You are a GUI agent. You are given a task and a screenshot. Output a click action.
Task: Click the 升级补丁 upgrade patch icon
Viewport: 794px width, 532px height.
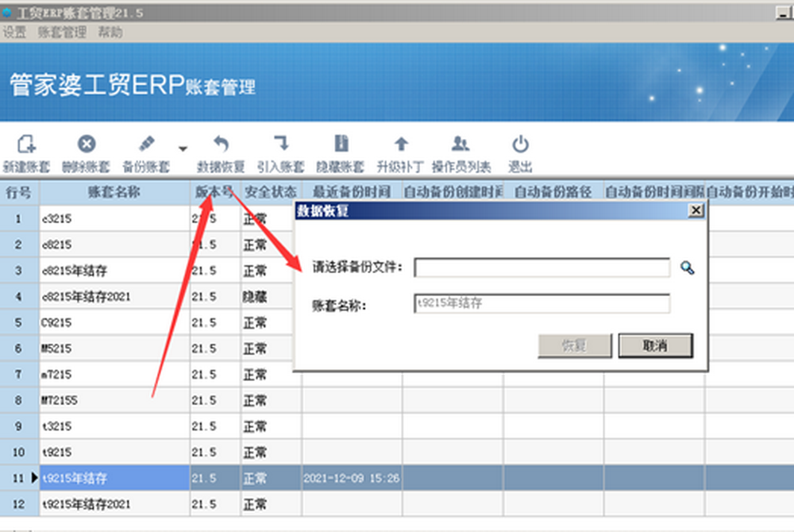(401, 145)
